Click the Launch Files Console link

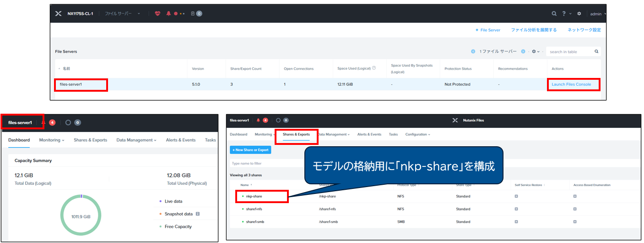tap(571, 84)
